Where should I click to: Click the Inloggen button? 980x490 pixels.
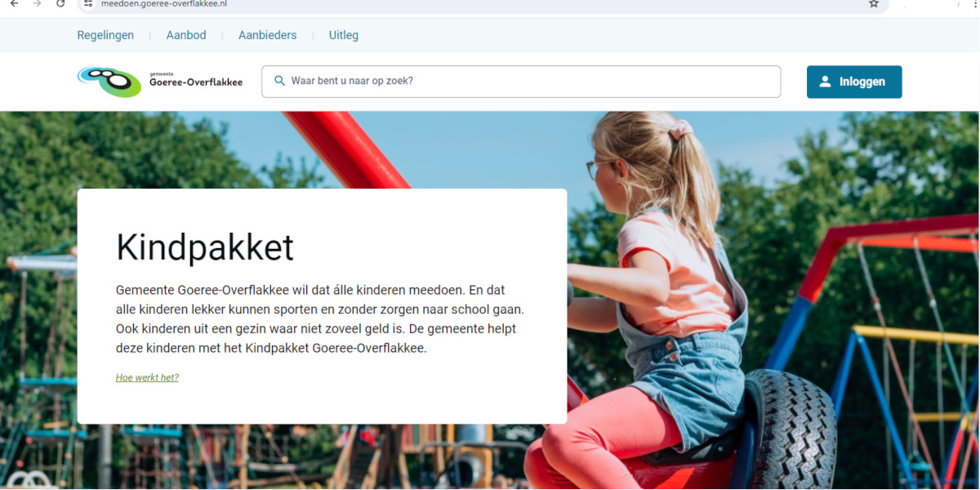pos(854,82)
